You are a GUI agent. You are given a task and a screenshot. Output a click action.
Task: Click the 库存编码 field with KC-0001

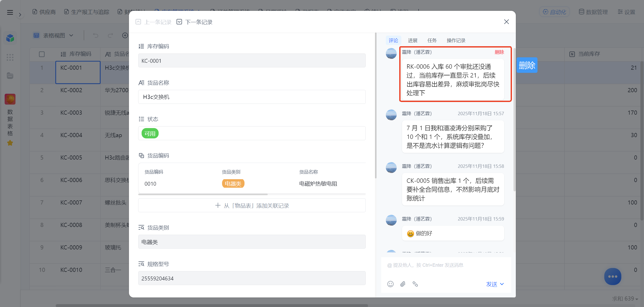[x=252, y=60]
